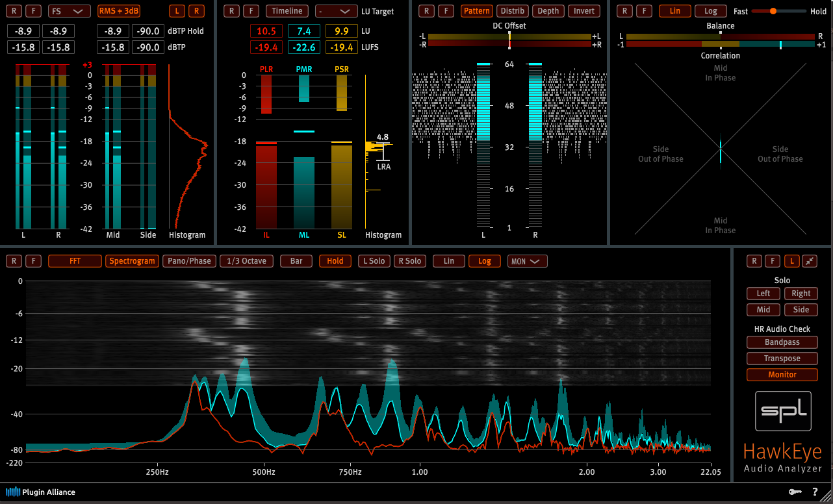Click the R button above the Solo section

coord(753,261)
